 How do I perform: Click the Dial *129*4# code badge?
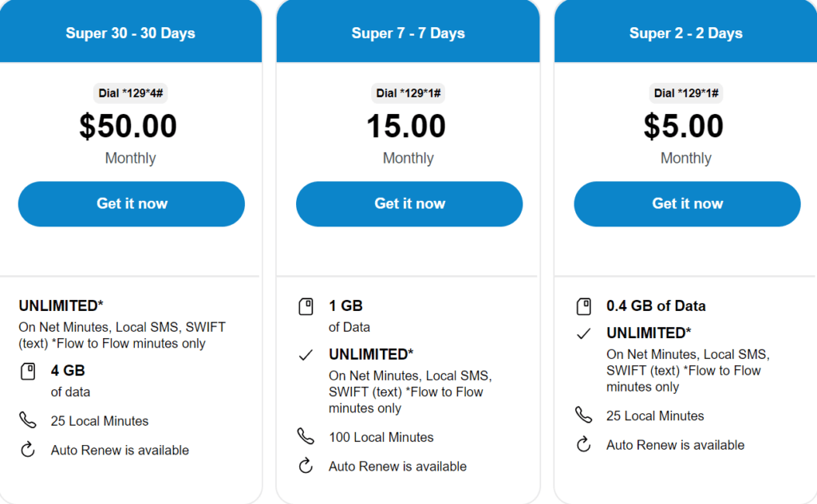click(130, 93)
